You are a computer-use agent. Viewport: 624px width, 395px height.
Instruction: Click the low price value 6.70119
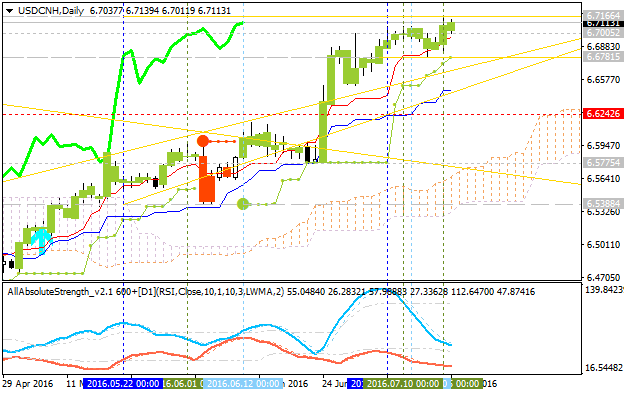pos(178,11)
